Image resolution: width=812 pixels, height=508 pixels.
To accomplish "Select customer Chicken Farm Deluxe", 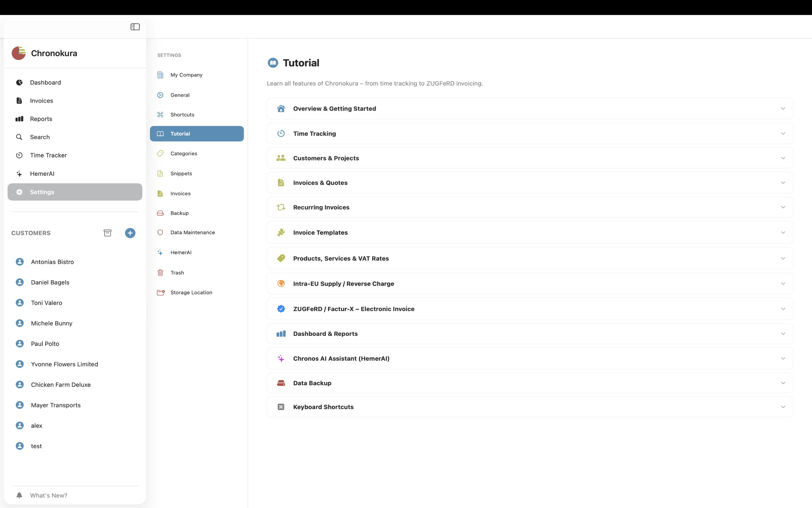I will [75, 385].
